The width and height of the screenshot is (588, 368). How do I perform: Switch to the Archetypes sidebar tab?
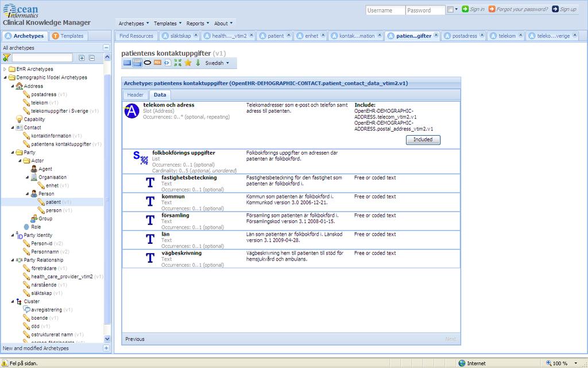[24, 36]
